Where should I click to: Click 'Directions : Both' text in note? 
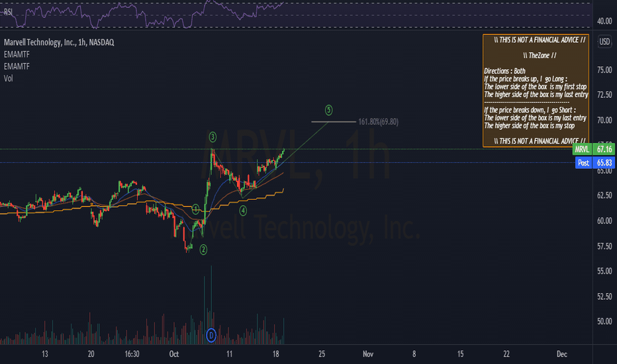pyautogui.click(x=504, y=71)
